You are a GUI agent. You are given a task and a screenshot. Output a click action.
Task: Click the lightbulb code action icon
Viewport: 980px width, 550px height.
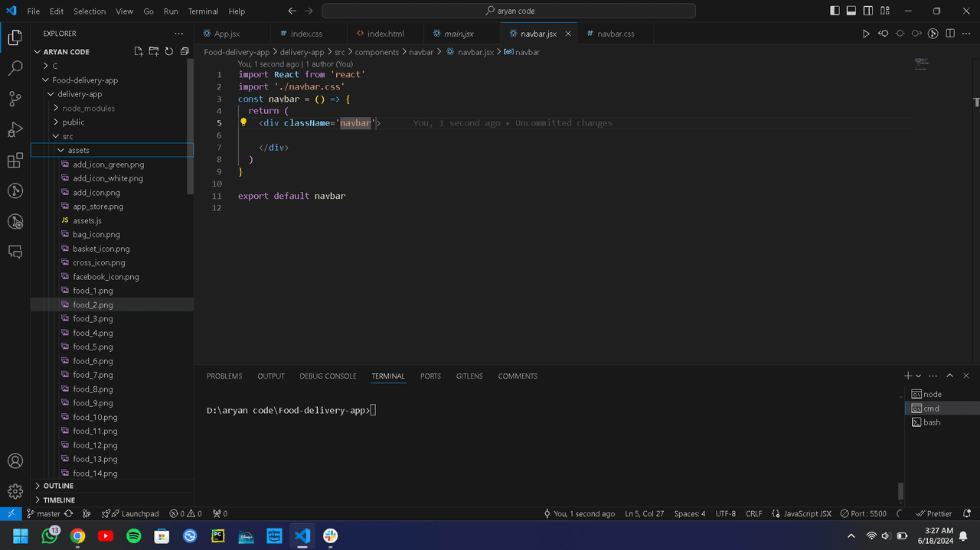[x=243, y=122]
